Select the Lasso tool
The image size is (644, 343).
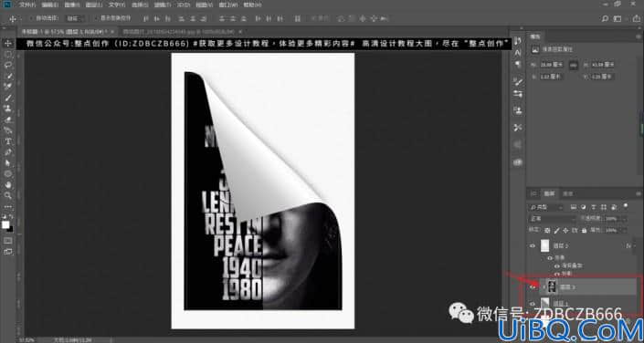tap(7, 66)
